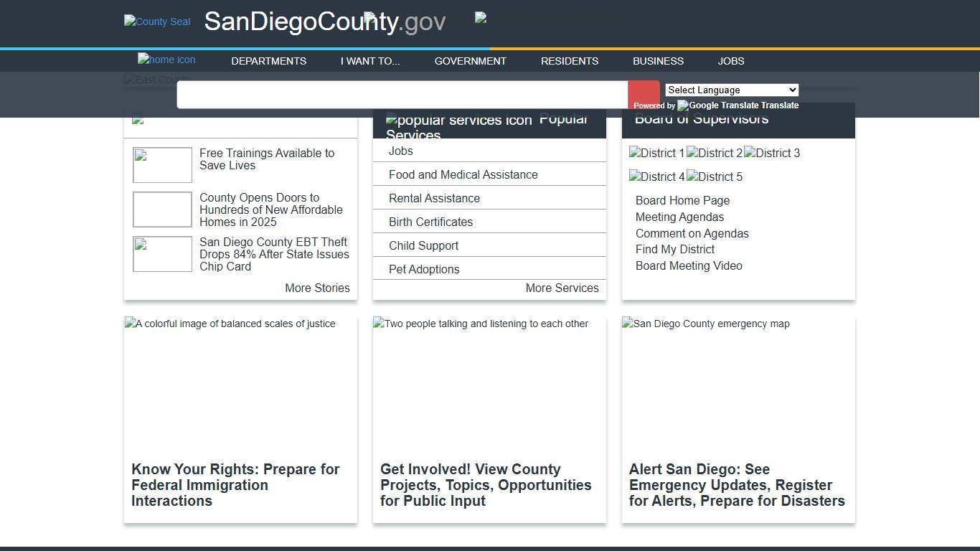The width and height of the screenshot is (980, 551).
Task: Open the DEPARTMENTS menu
Action: click(x=268, y=61)
